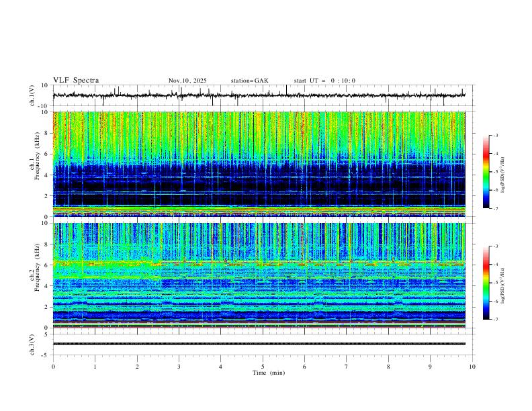Image resolution: width=532 pixels, height=411 pixels.
Task: Click the 'start UT = 0 :10: 0' label
Action: [x=324, y=81]
